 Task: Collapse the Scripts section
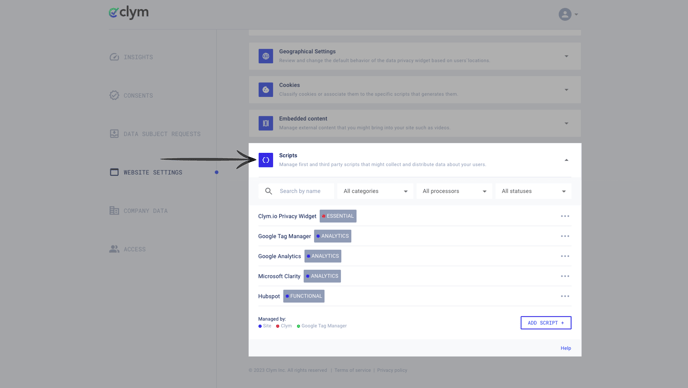[x=566, y=160]
